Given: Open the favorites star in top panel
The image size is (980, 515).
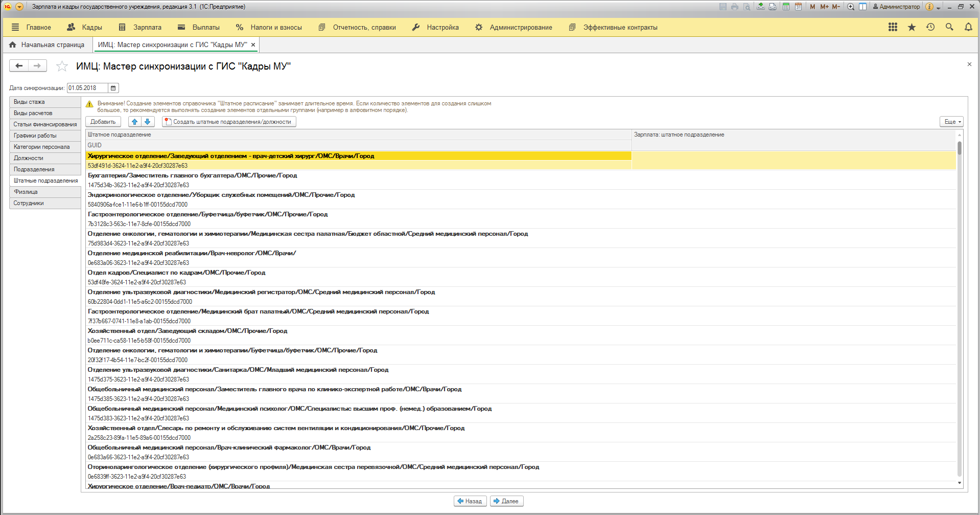Looking at the screenshot, I should tap(912, 27).
